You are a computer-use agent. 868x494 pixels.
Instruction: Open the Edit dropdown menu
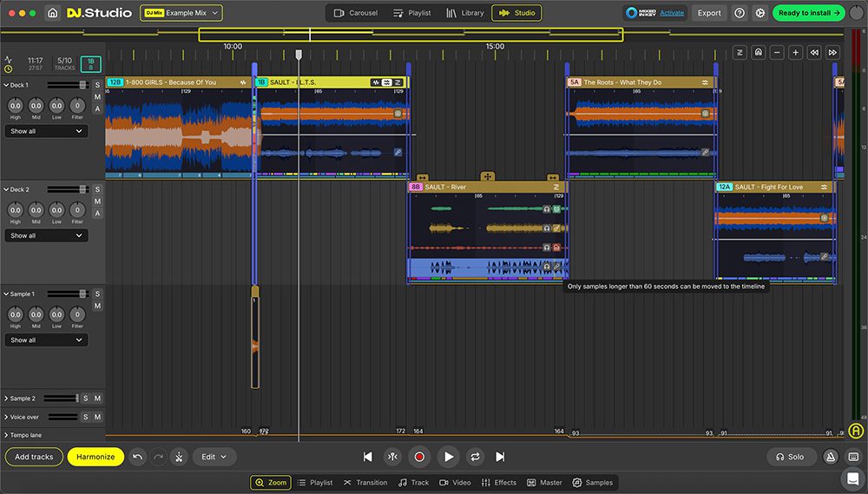(x=214, y=457)
